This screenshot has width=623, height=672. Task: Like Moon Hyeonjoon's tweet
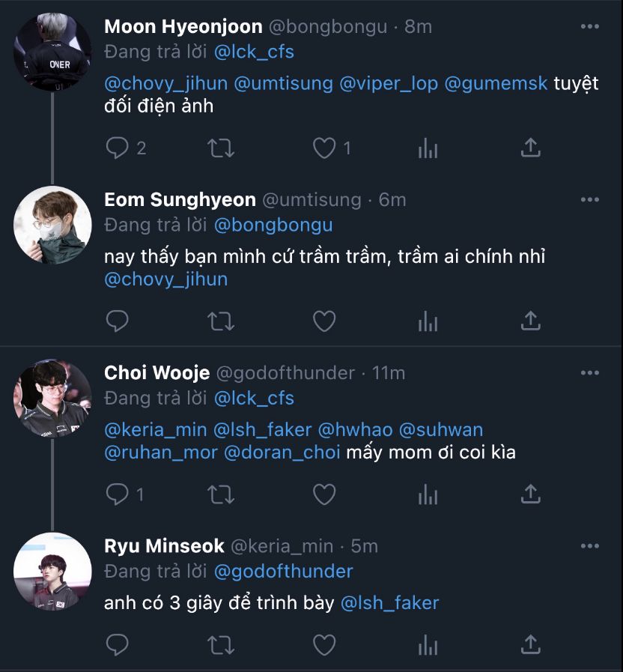(323, 148)
